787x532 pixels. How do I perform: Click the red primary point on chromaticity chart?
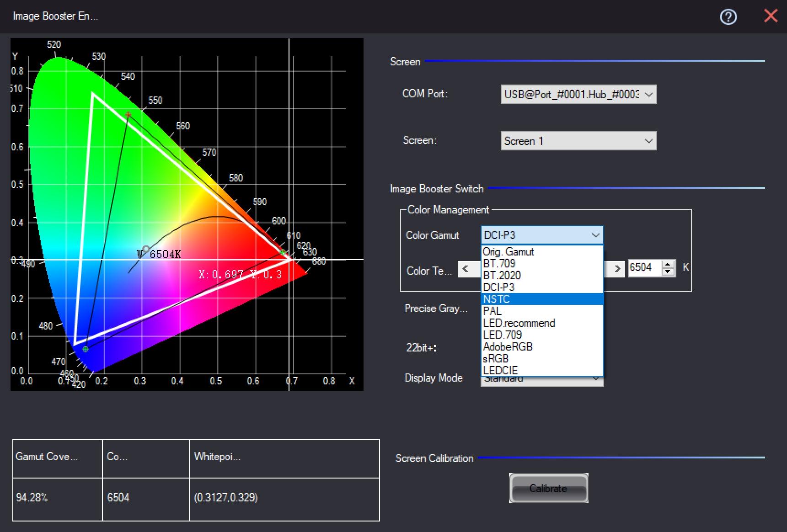click(x=283, y=252)
